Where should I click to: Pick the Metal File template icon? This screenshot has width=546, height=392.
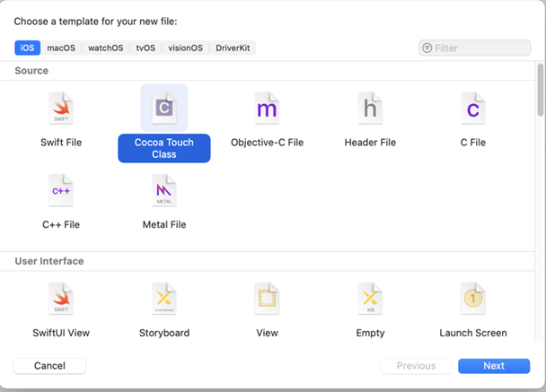click(x=164, y=191)
